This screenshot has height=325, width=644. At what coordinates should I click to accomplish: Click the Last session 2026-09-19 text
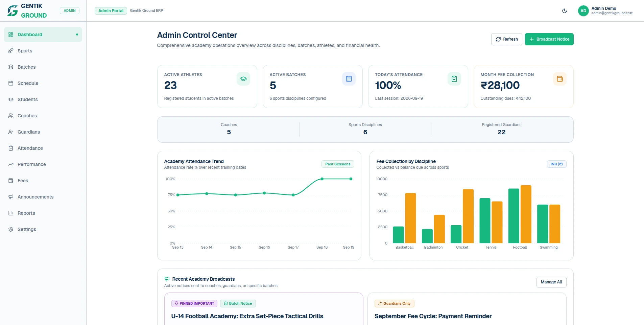(x=399, y=98)
